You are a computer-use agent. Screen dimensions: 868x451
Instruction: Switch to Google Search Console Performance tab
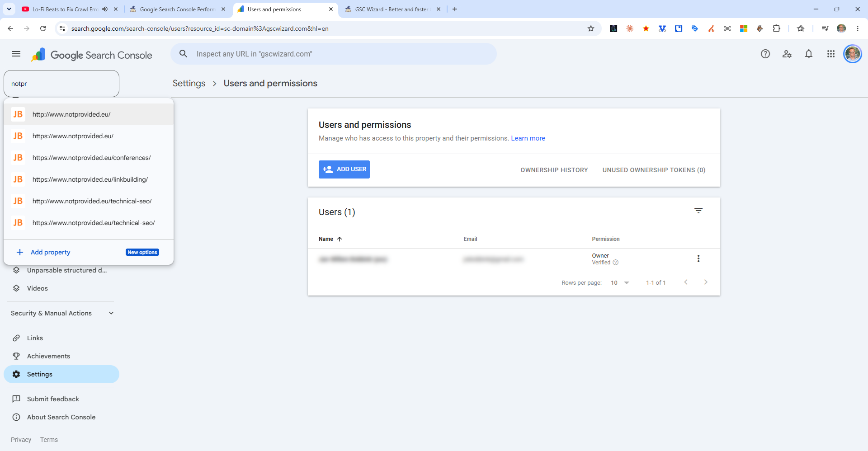click(177, 9)
